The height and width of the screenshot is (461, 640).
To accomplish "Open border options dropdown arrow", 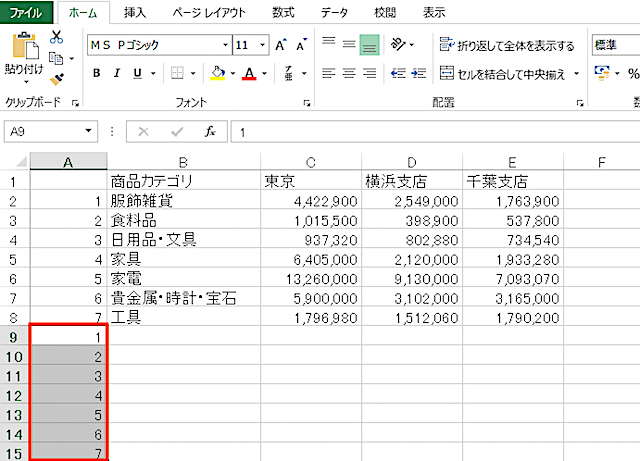I will pos(193,74).
